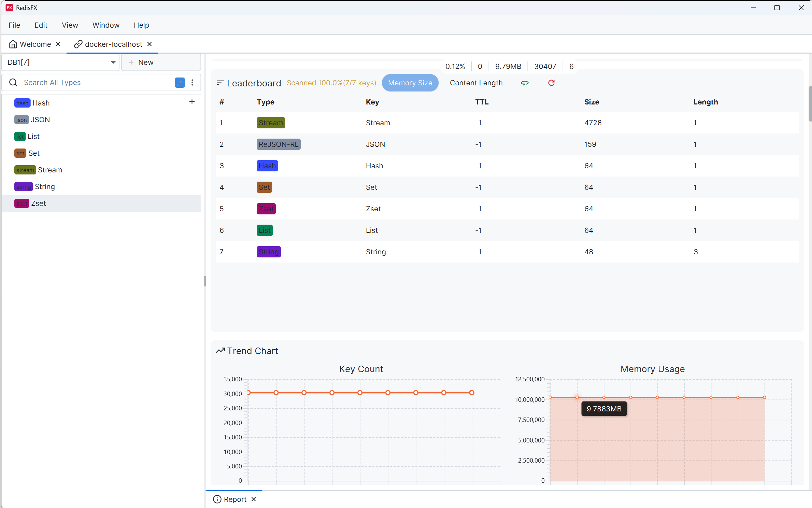Open the search options three-dot menu
This screenshot has height=508, width=812.
click(x=193, y=83)
